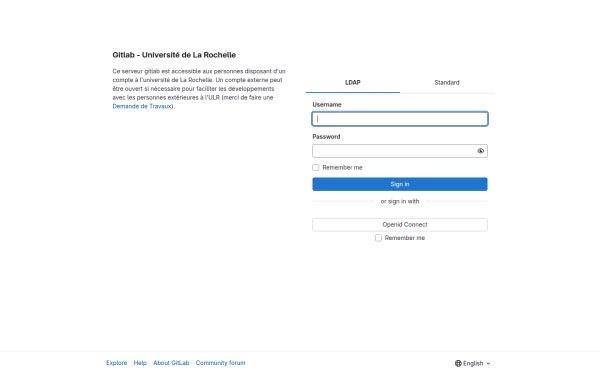Check Remember me below Openid Connect
This screenshot has height=375, width=600.
pos(378,238)
